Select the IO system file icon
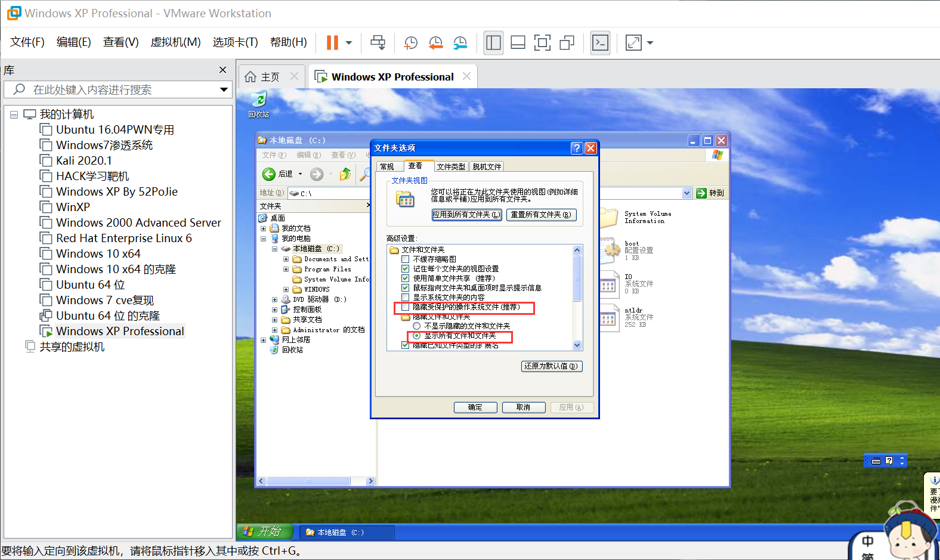Screen dimensions: 940x560 pos(608,284)
